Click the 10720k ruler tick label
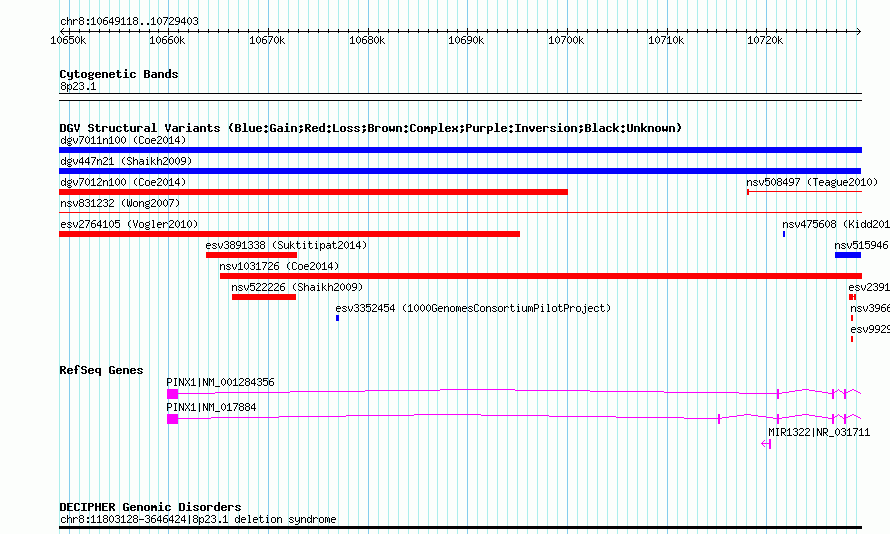 pos(766,40)
